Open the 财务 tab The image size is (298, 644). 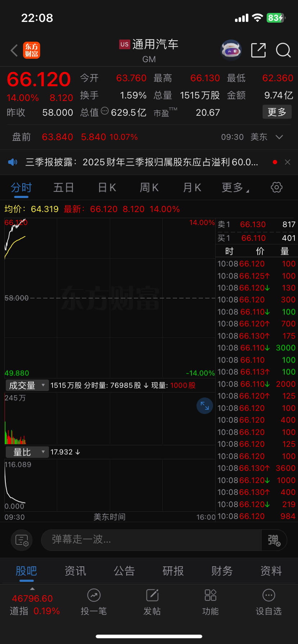(x=222, y=571)
